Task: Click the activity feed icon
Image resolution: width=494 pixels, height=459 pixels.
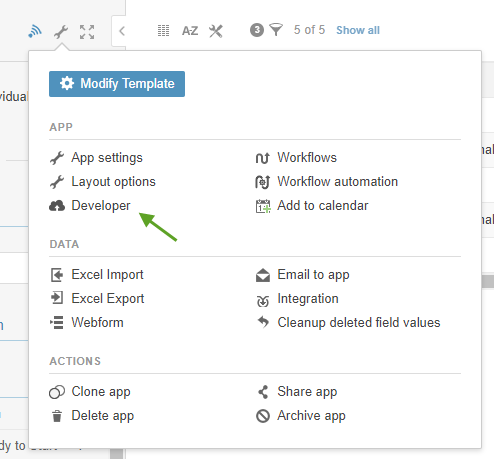Action: click(35, 32)
